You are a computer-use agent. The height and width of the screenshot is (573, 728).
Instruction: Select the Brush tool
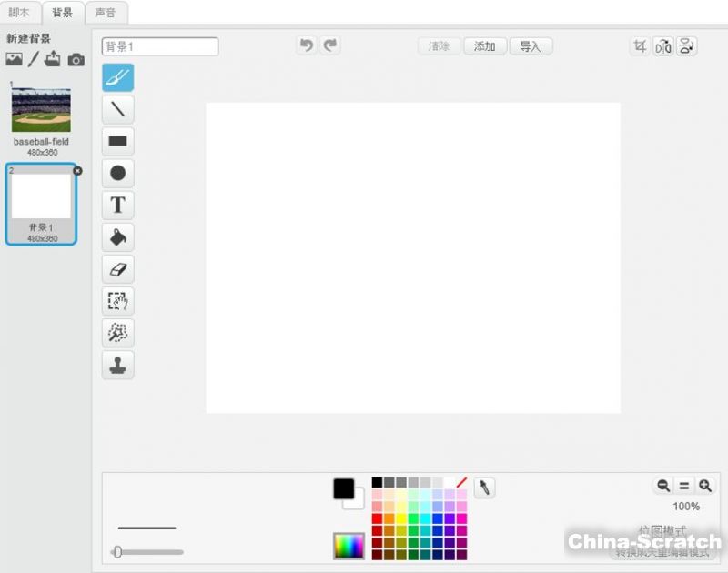pos(117,78)
